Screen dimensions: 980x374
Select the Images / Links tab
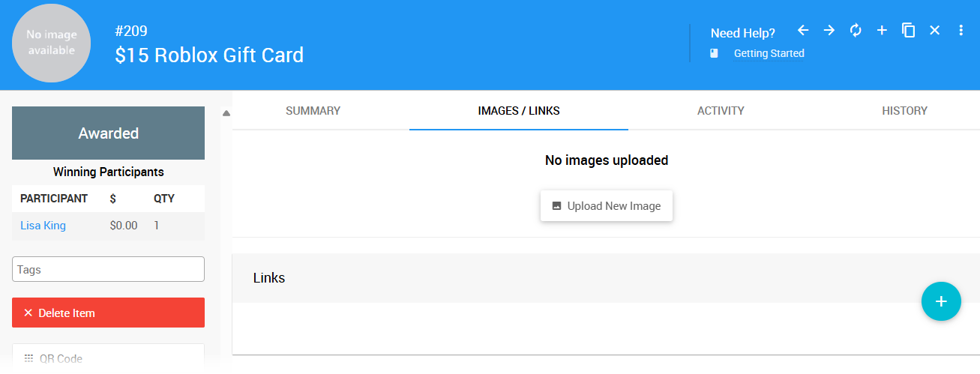coord(519,111)
